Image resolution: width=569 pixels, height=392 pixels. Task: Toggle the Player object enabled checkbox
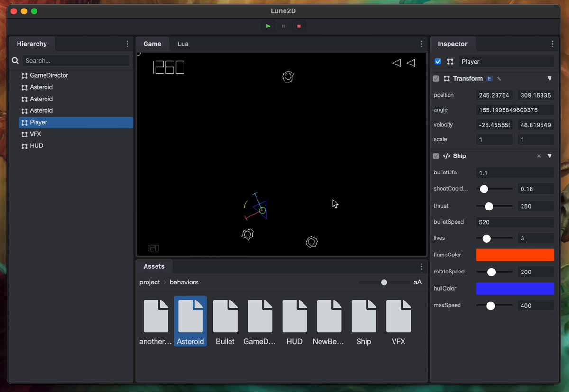[x=438, y=62]
